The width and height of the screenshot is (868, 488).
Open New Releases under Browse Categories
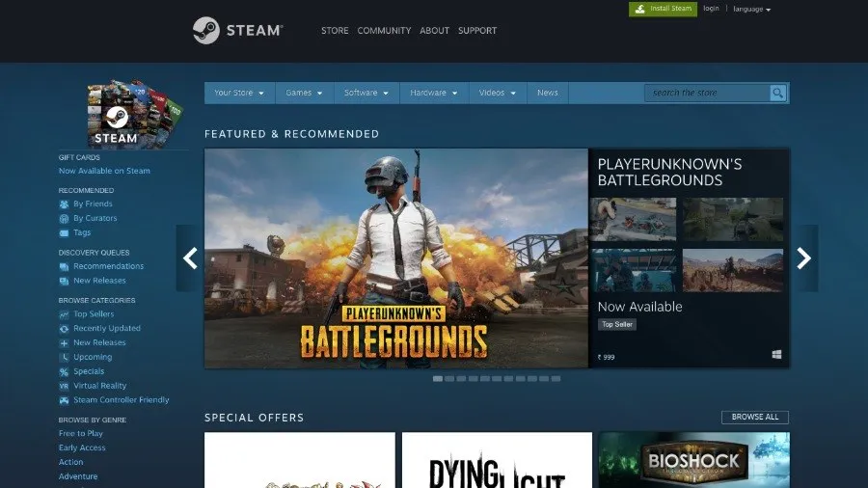[99, 343]
